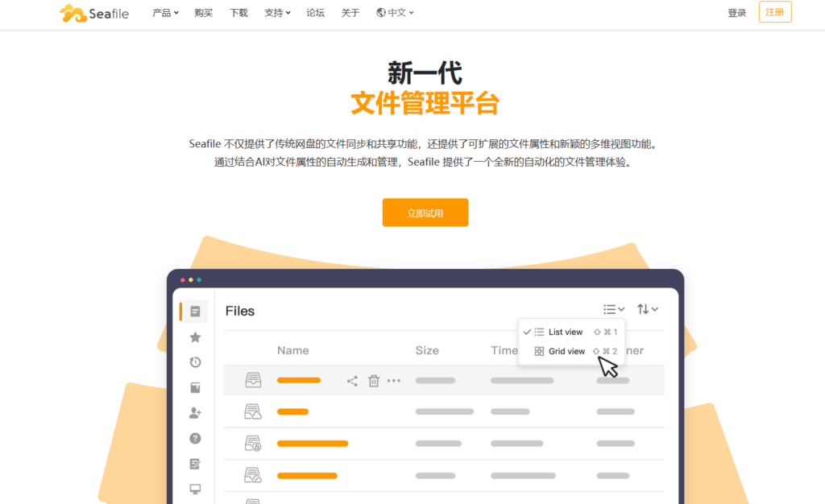Sort files by the Name column header
This screenshot has height=504, width=825.
(292, 350)
